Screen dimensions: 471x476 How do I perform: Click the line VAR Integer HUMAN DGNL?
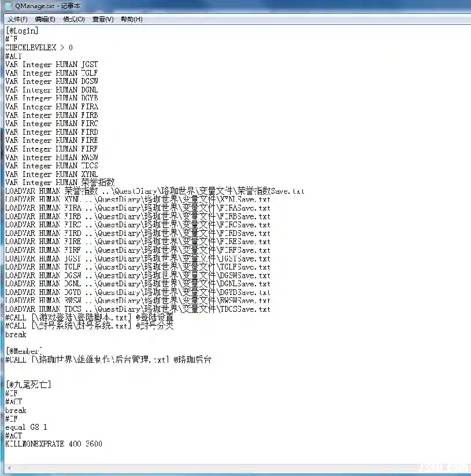51,90
